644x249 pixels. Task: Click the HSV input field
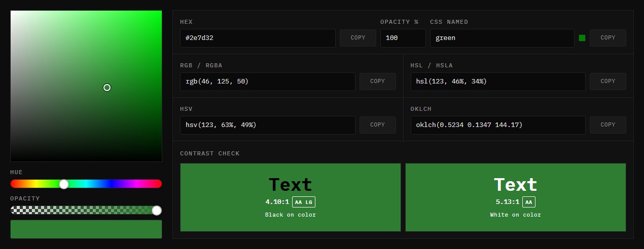[268, 125]
